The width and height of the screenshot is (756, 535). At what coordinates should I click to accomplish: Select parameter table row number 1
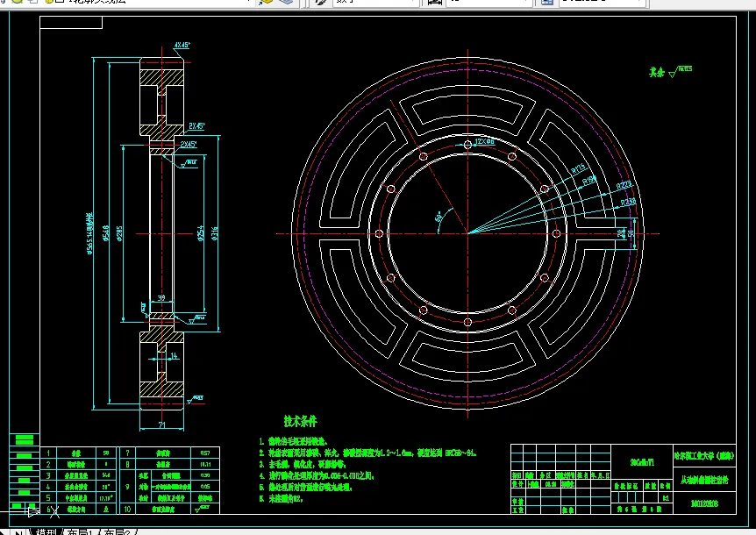(47, 453)
